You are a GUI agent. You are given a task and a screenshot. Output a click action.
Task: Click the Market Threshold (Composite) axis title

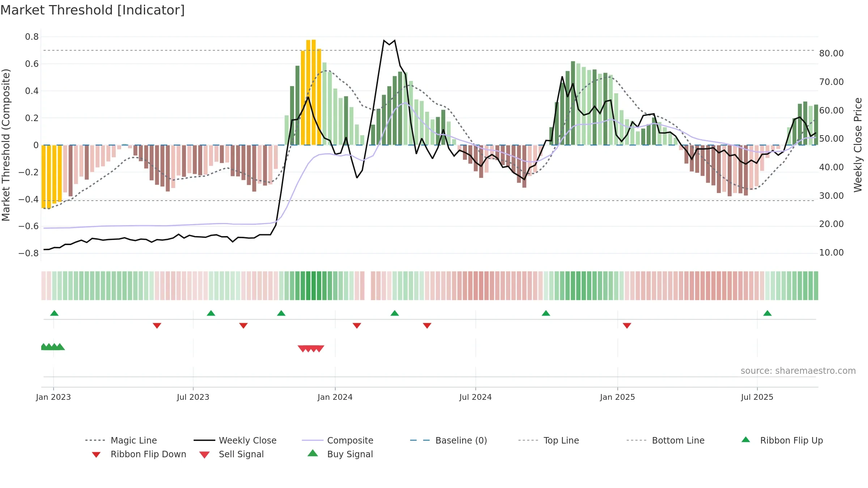(6, 145)
